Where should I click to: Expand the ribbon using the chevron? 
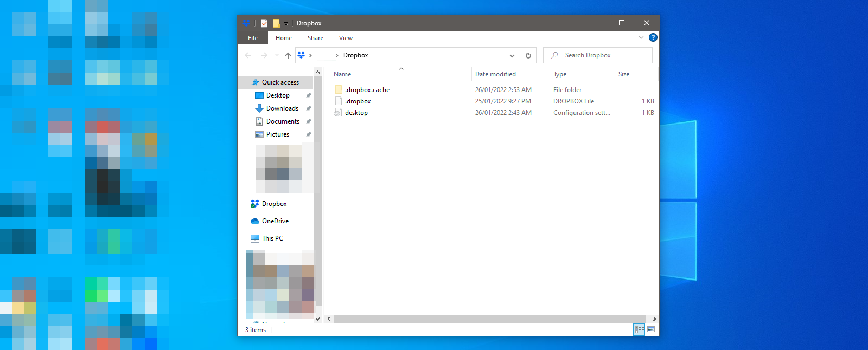coord(641,37)
